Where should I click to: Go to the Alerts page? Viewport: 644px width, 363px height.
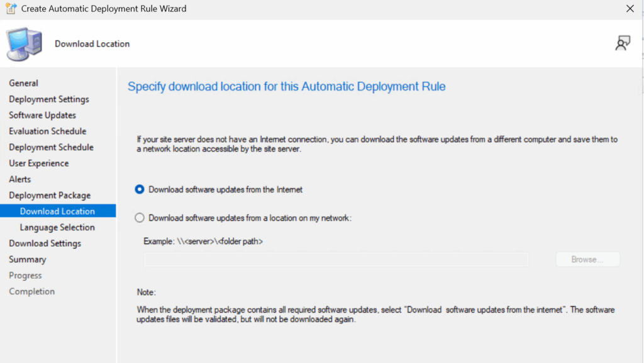coord(19,179)
